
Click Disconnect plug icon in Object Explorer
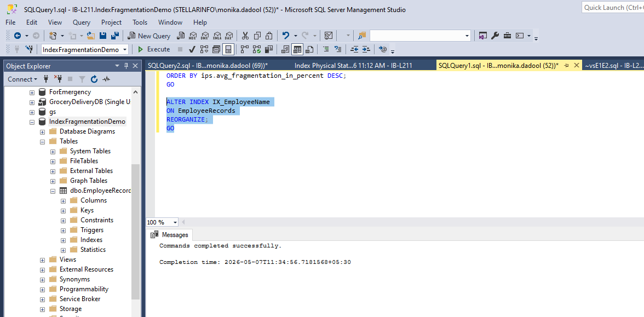tap(58, 79)
